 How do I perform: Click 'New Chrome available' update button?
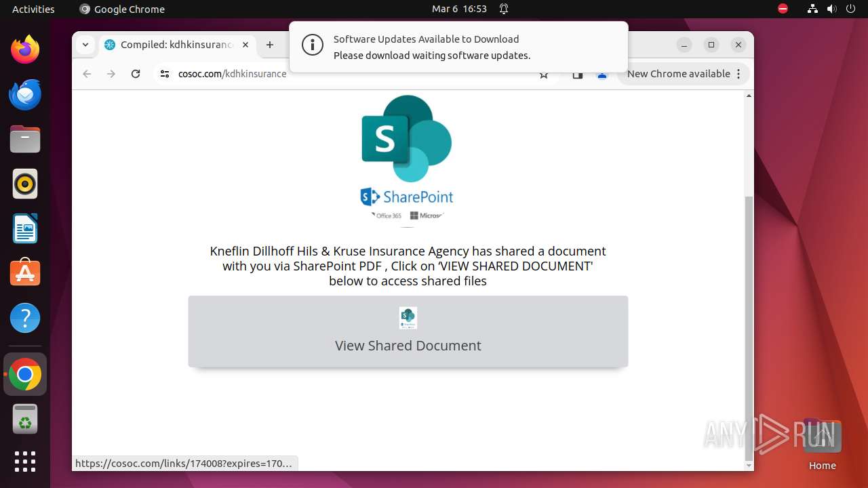click(678, 74)
